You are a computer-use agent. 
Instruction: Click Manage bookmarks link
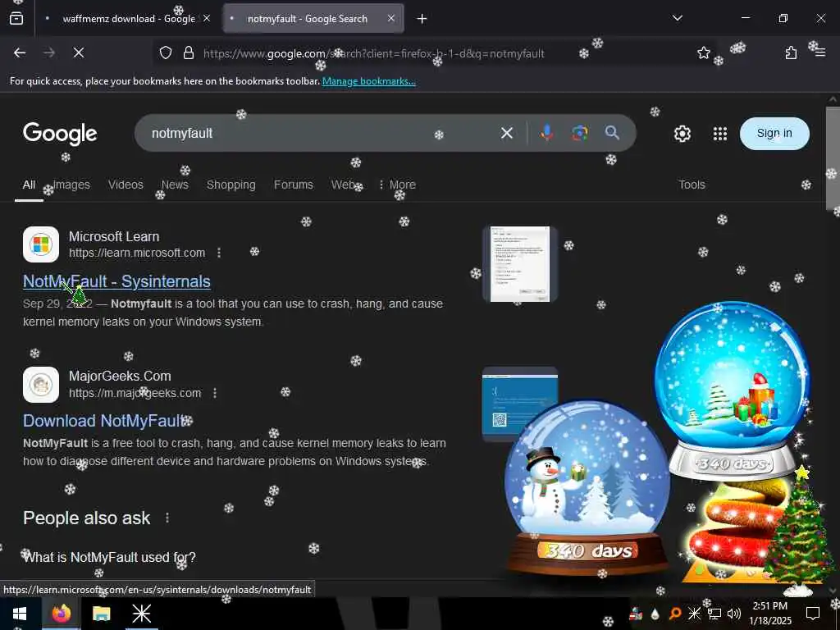click(368, 81)
